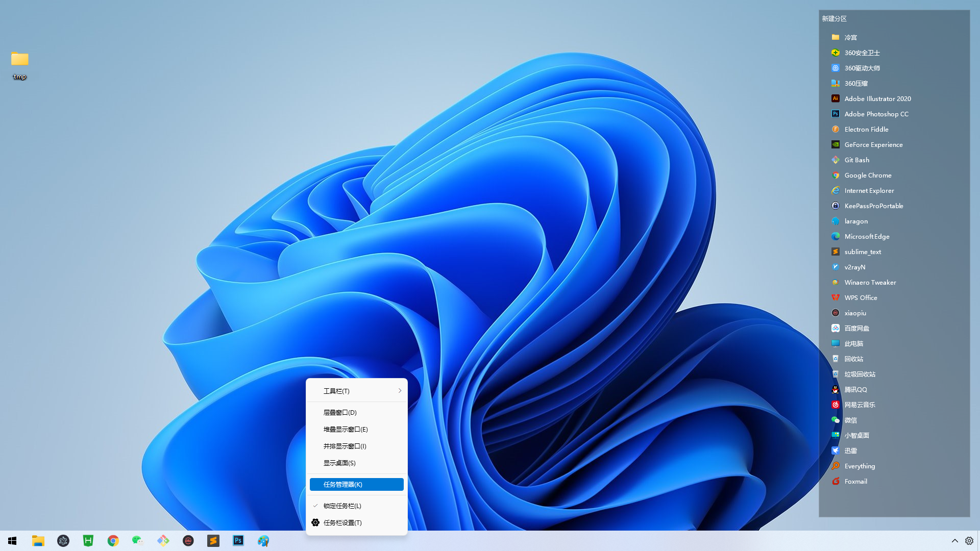This screenshot has width=980, height=551.
Task: Launch Adobe Illustrator 2020 from the side panel
Action: click(x=877, y=98)
